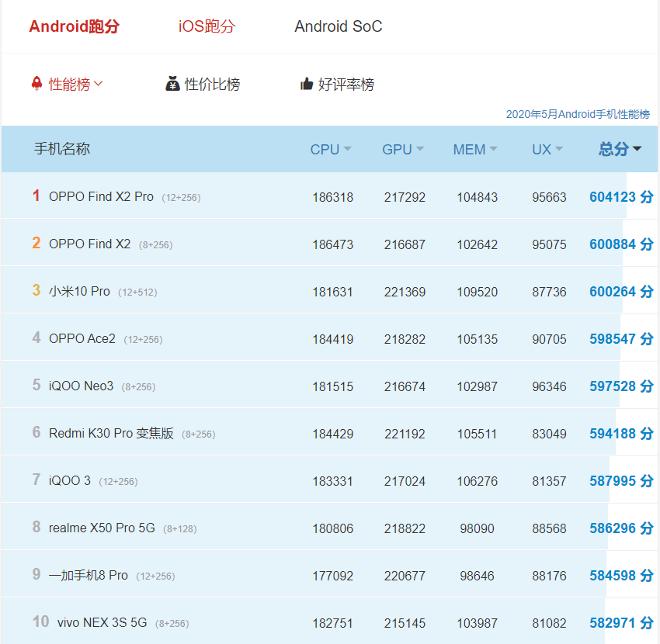The image size is (660, 644).
Task: Open OPPO Find X2 Pro entry
Action: [101, 196]
